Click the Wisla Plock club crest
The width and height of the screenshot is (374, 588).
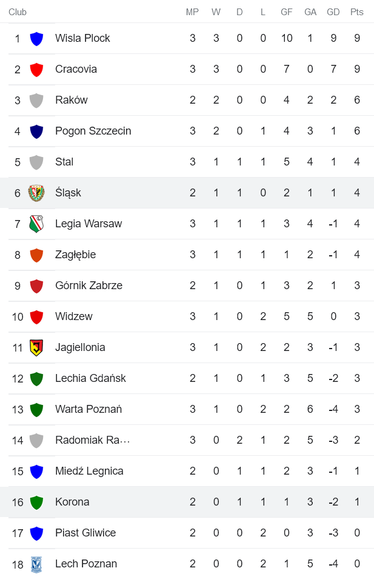click(x=36, y=38)
